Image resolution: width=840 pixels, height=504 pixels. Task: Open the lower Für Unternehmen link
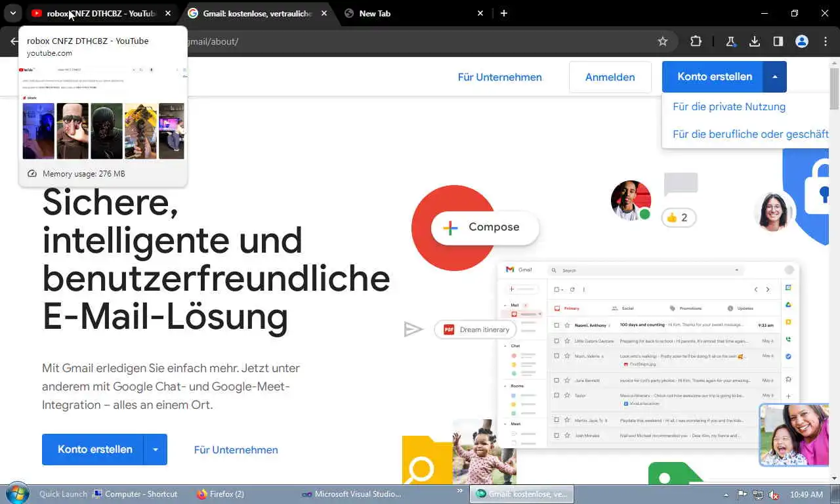point(236,450)
